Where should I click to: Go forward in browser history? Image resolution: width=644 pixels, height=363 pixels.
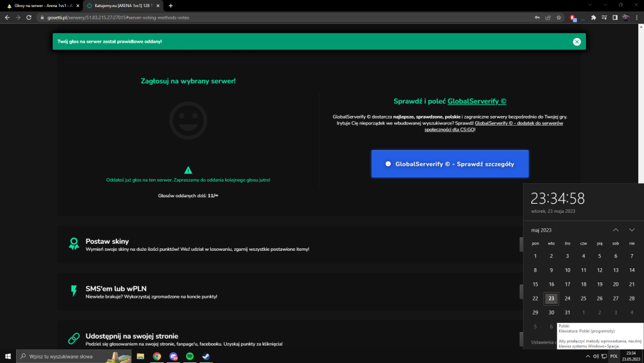(18, 17)
